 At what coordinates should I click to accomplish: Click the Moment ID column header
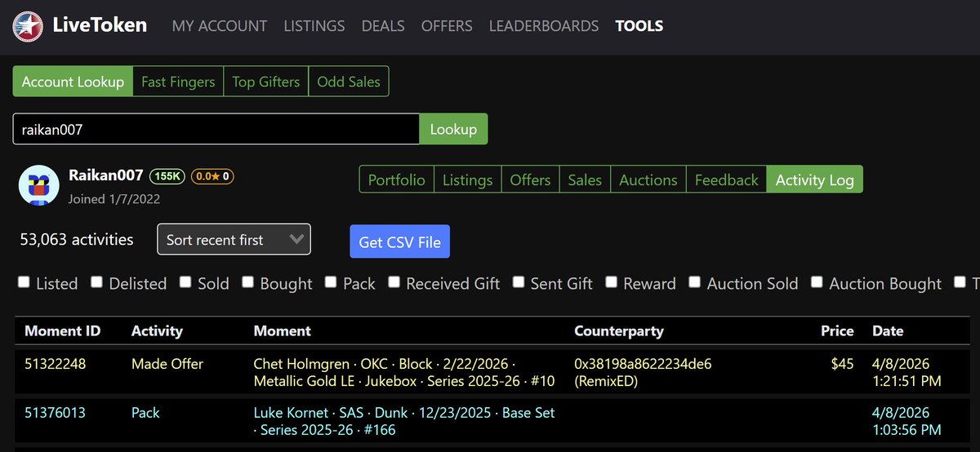pos(63,331)
